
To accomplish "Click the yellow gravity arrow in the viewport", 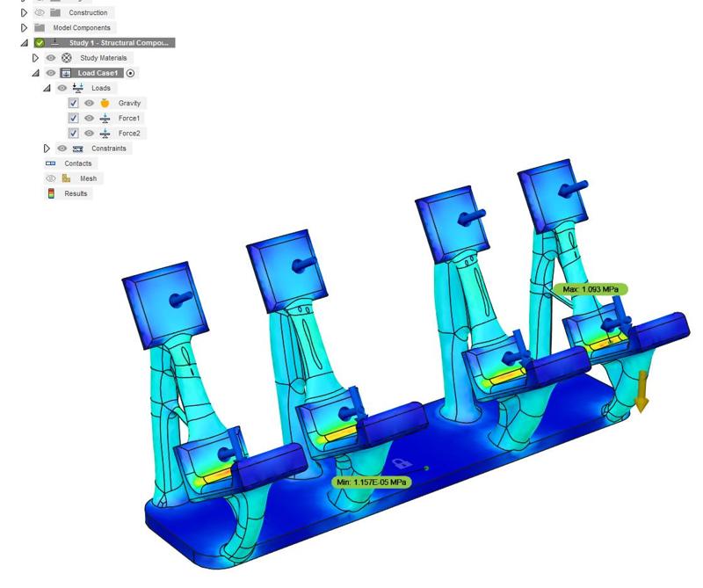I will (x=642, y=391).
